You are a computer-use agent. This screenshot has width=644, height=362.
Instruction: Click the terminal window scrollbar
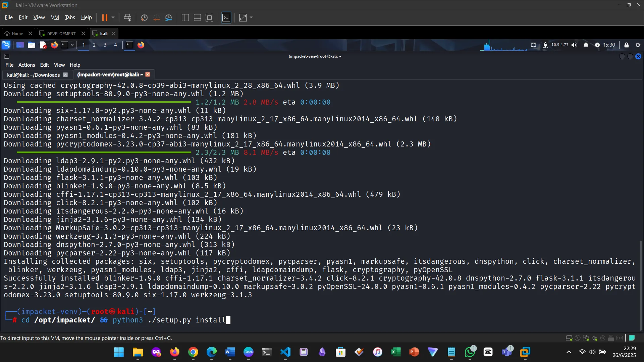click(641, 285)
